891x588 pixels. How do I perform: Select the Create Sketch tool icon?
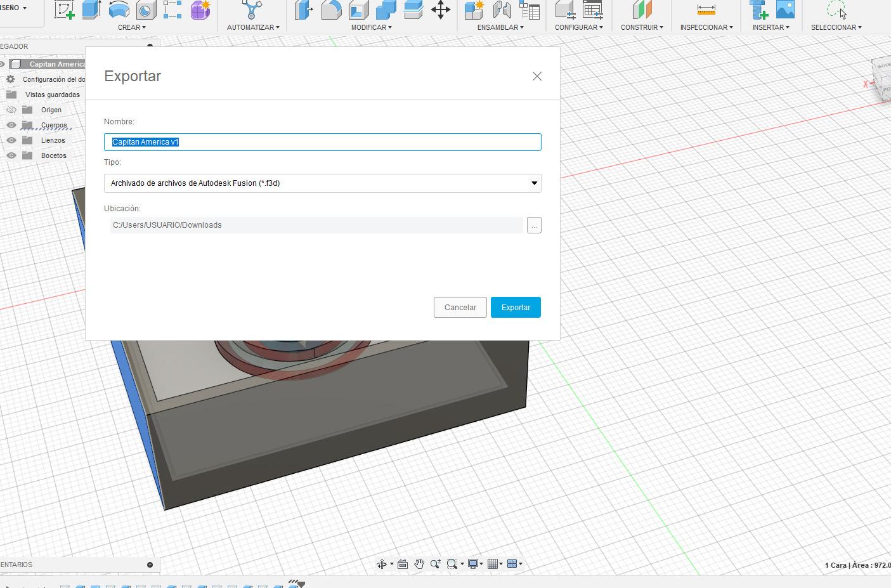click(x=64, y=10)
